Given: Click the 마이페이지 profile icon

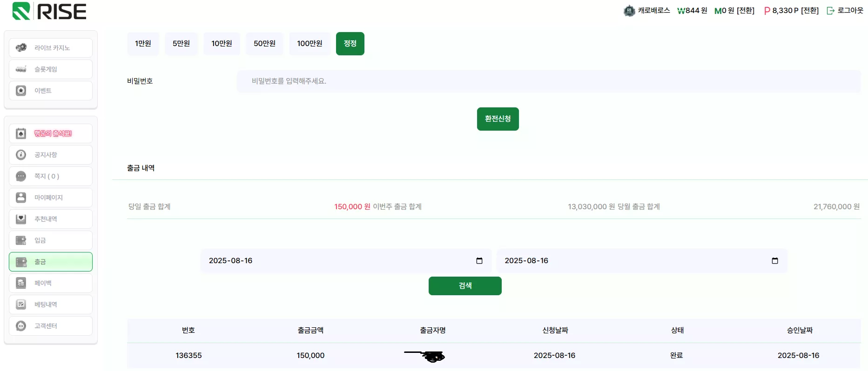Looking at the screenshot, I should click(x=21, y=198).
